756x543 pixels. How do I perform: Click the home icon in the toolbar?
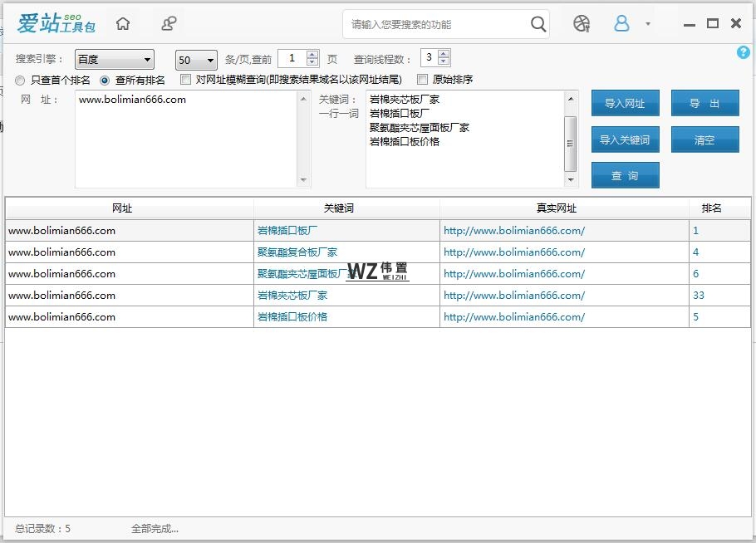123,24
